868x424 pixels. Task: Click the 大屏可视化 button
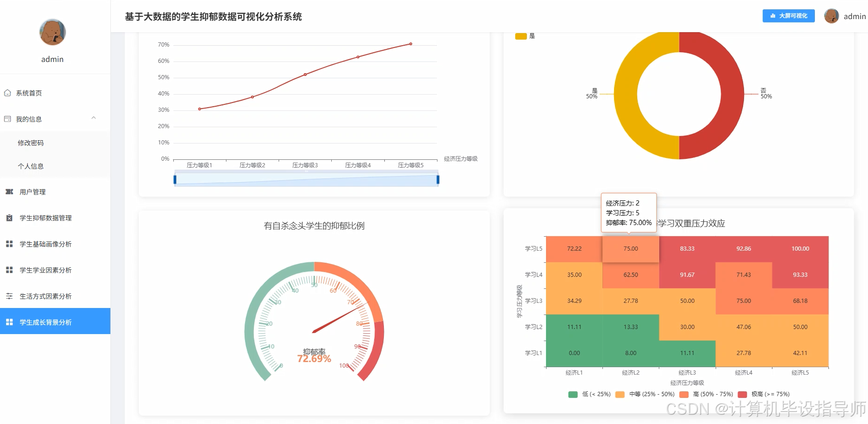point(788,16)
